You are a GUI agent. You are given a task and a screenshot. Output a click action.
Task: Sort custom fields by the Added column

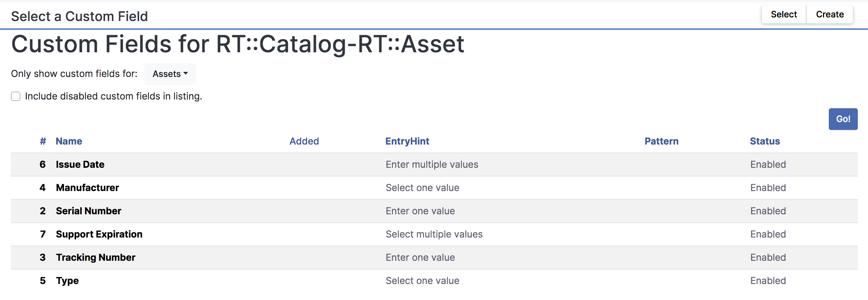[x=304, y=141]
